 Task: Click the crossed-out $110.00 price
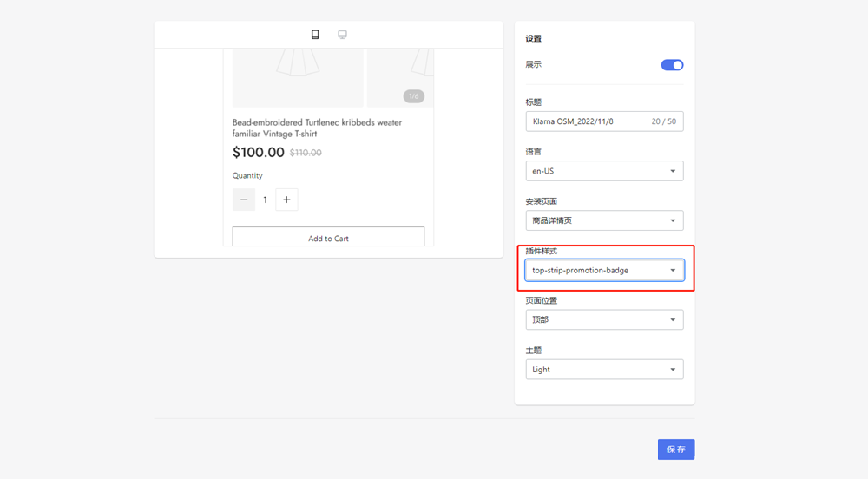[306, 154]
